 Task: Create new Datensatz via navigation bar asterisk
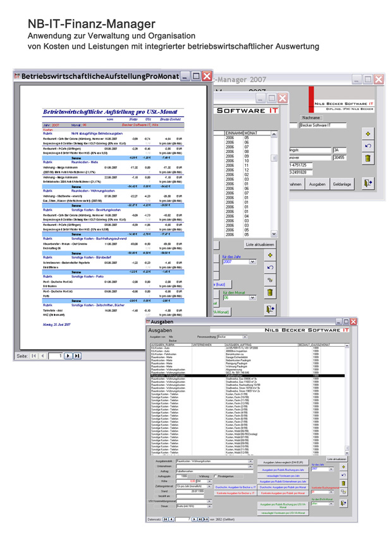point(206,520)
